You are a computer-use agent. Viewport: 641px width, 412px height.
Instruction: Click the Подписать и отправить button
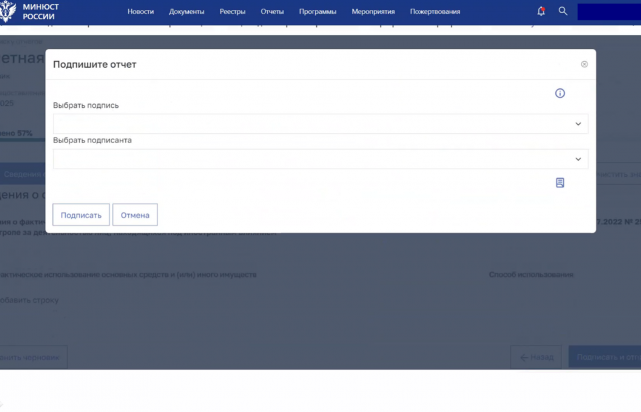[605, 357]
